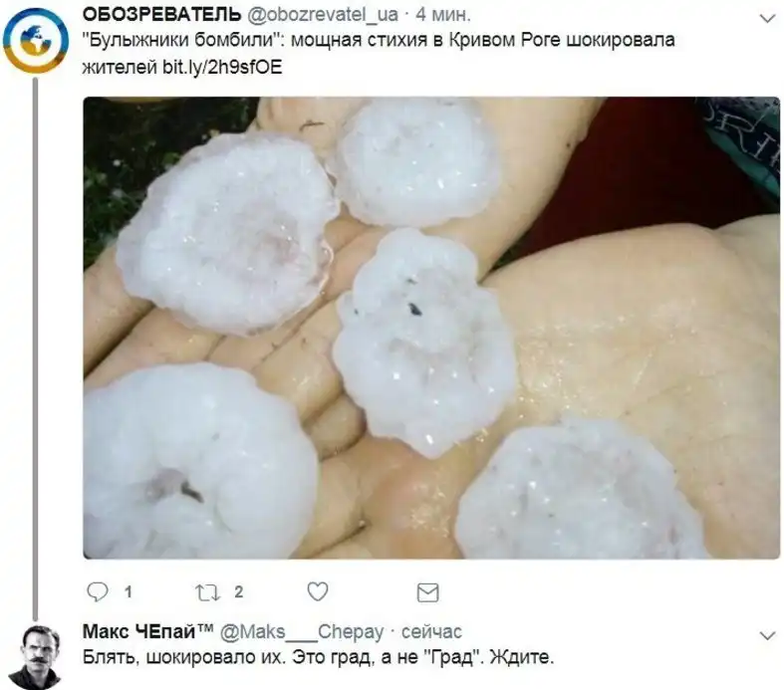The height and width of the screenshot is (690, 784).
Task: Open the Obozrevatel globe profile avatar
Action: [x=35, y=40]
